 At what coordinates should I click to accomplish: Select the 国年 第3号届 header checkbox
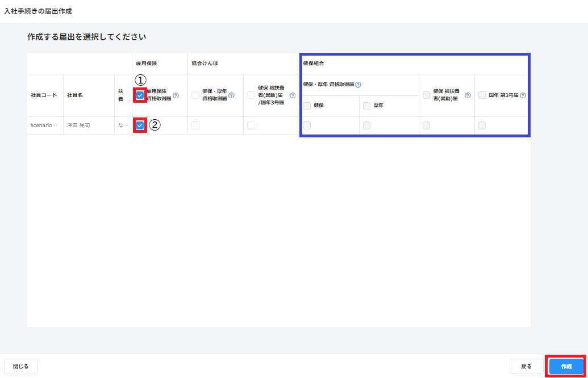[482, 95]
